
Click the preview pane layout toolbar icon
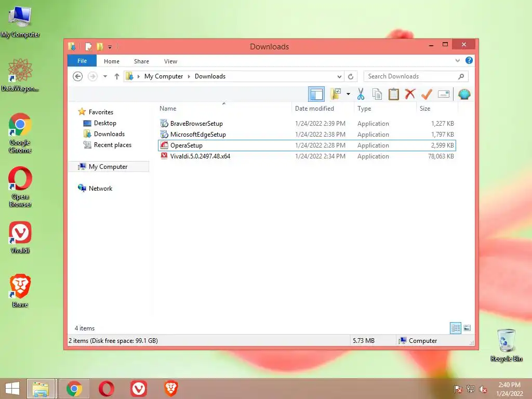click(x=316, y=94)
